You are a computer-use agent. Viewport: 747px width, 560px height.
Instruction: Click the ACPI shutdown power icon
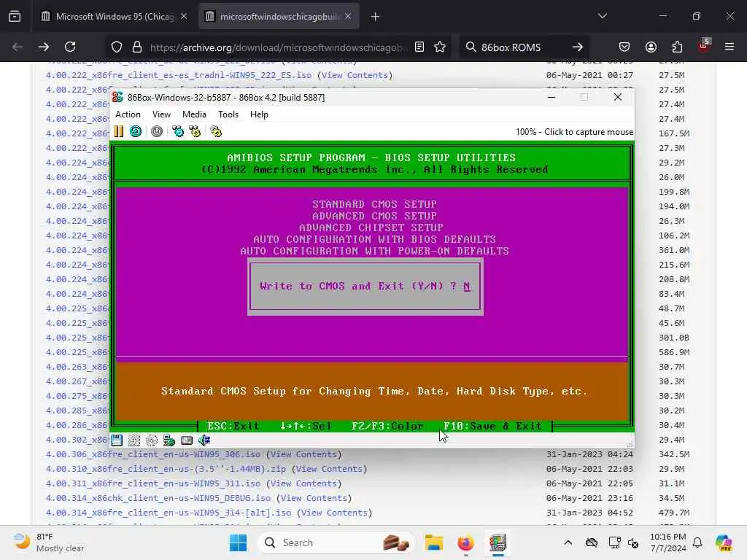[x=157, y=131]
